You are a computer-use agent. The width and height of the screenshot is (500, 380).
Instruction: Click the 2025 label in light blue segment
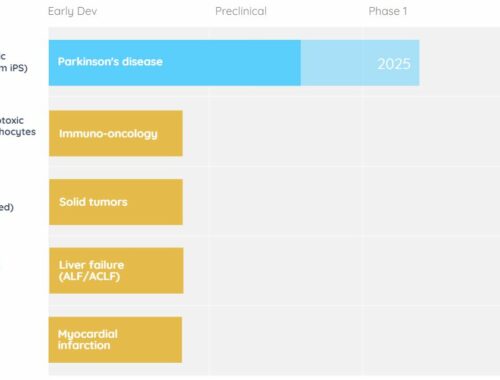[394, 64]
